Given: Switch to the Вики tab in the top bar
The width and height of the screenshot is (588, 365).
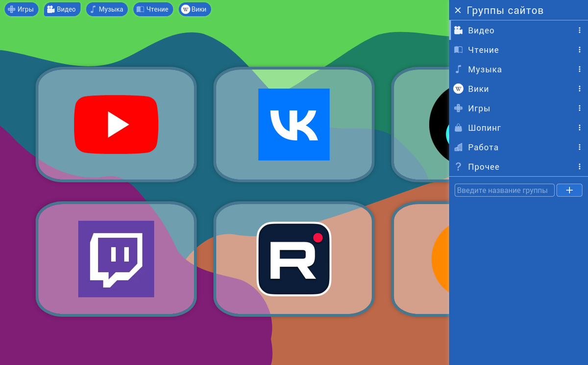Looking at the screenshot, I should tap(195, 9).
